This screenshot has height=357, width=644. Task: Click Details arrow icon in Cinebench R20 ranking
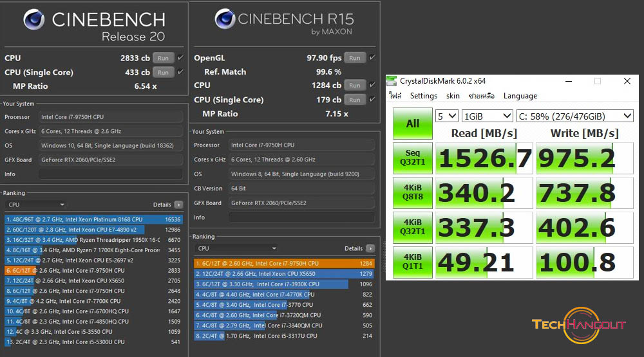(178, 205)
